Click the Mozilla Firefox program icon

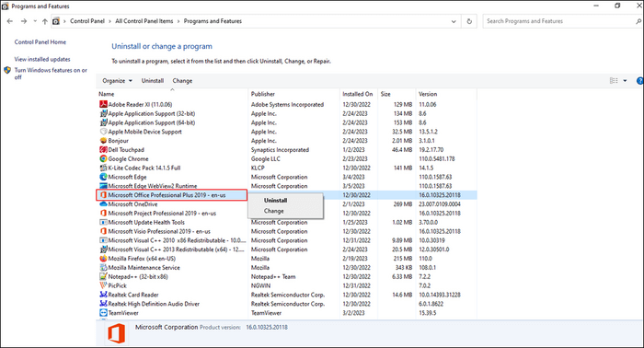[103, 259]
